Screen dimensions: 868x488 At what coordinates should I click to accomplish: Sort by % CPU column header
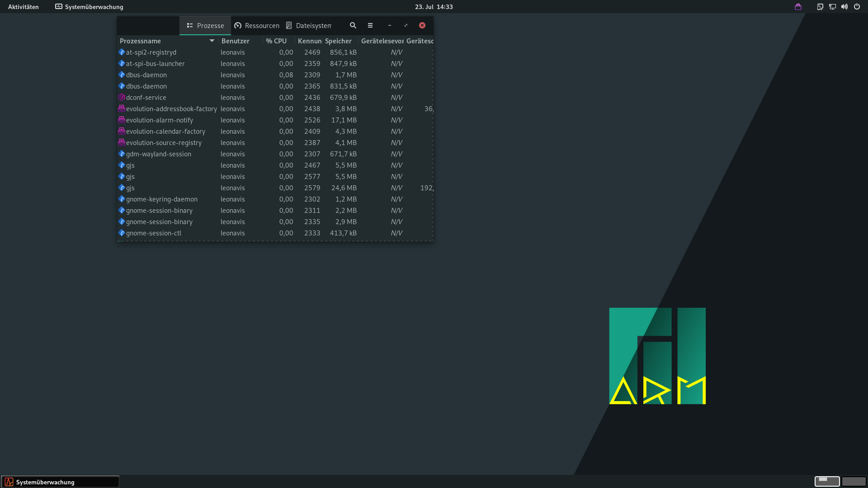click(x=279, y=41)
